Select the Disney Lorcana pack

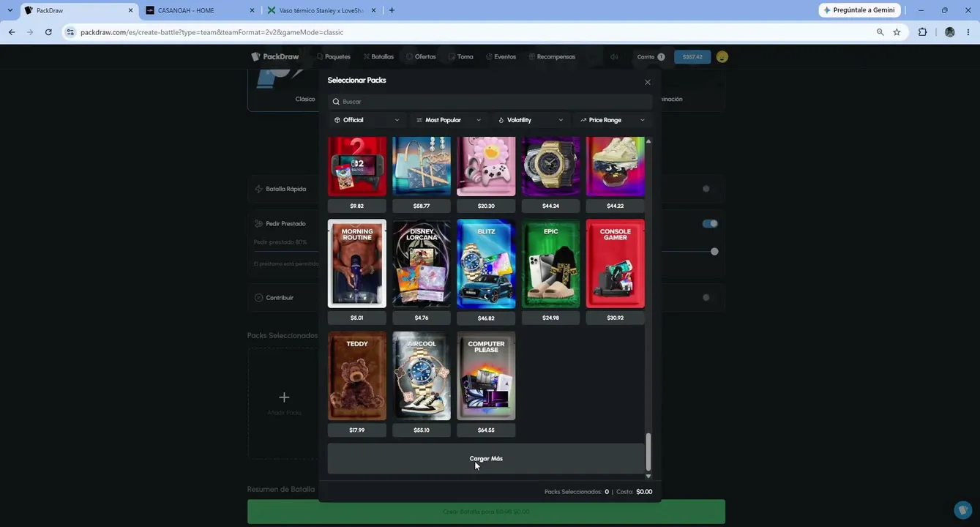[x=422, y=263]
